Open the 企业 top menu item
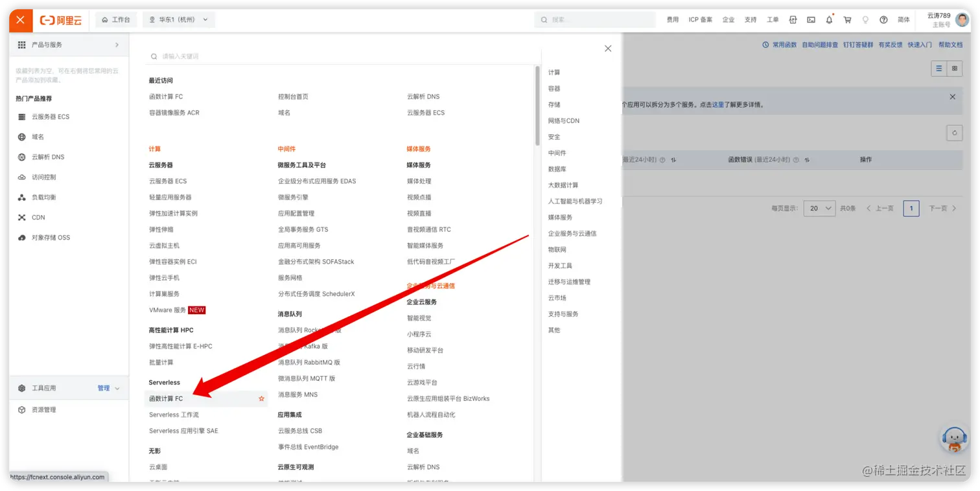The height and width of the screenshot is (491, 980). (729, 20)
